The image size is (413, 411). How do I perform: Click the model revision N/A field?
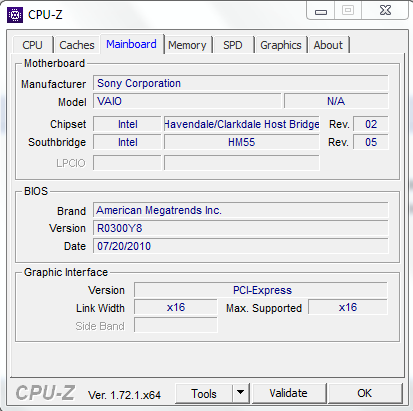click(336, 101)
